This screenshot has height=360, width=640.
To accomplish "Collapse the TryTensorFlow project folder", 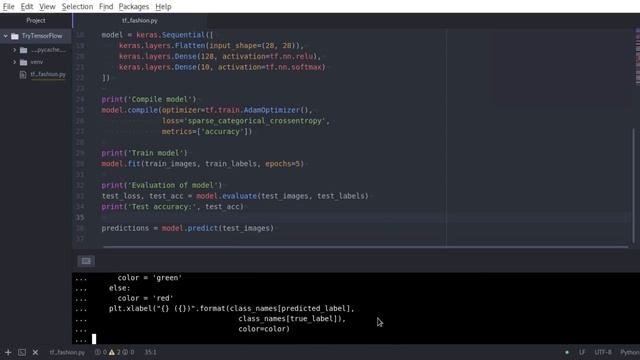I will pyautogui.click(x=5, y=36).
